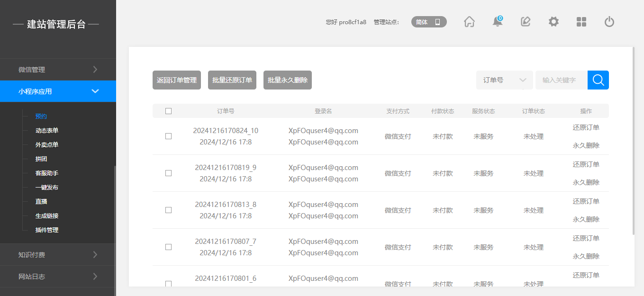
Task: Click the edit pencil icon in header
Action: point(525,22)
